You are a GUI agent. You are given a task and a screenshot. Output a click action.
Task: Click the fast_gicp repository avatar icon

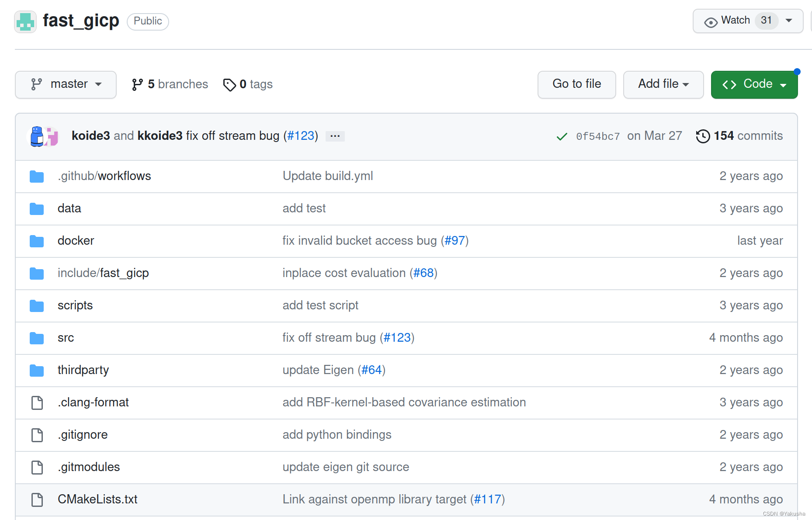point(25,21)
